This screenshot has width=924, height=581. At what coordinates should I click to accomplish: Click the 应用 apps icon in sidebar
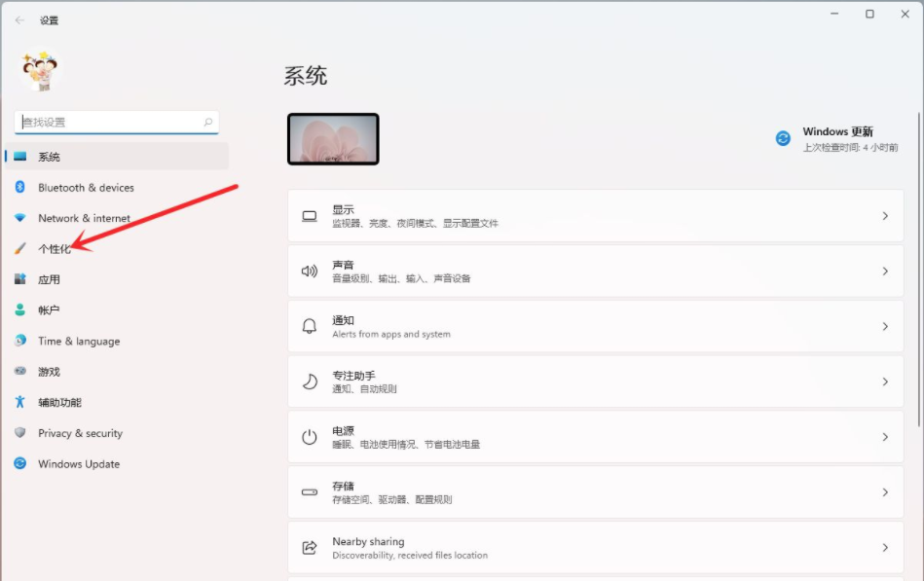(x=20, y=278)
